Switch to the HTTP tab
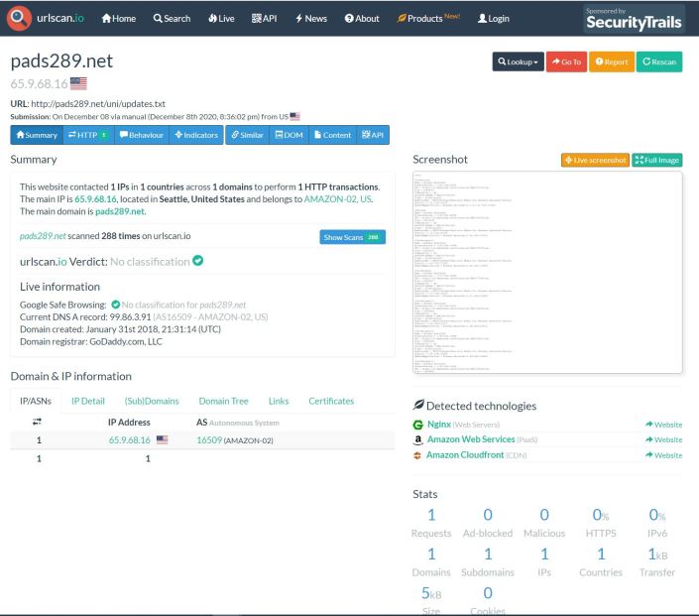Viewport: 699px width, 616px height. pos(87,135)
